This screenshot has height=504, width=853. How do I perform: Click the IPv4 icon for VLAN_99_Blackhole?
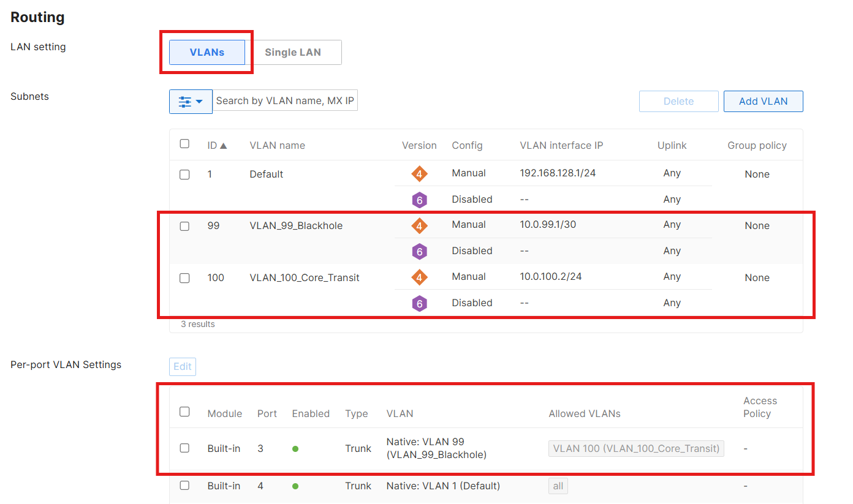click(x=419, y=226)
